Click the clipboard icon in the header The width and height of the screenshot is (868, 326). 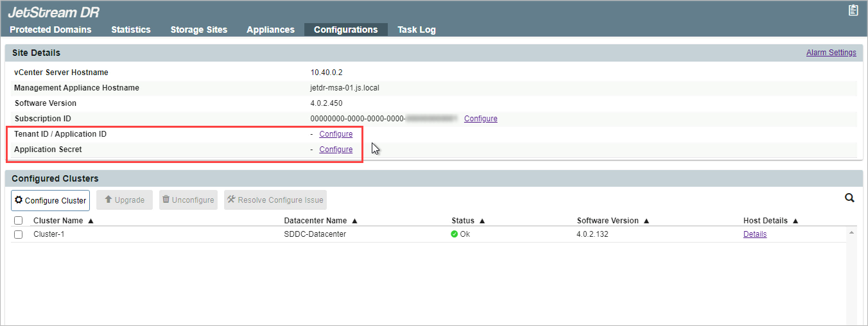[853, 10]
